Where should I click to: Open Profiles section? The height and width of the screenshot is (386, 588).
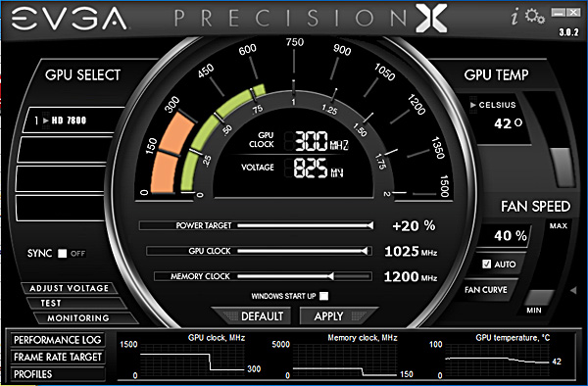click(58, 374)
